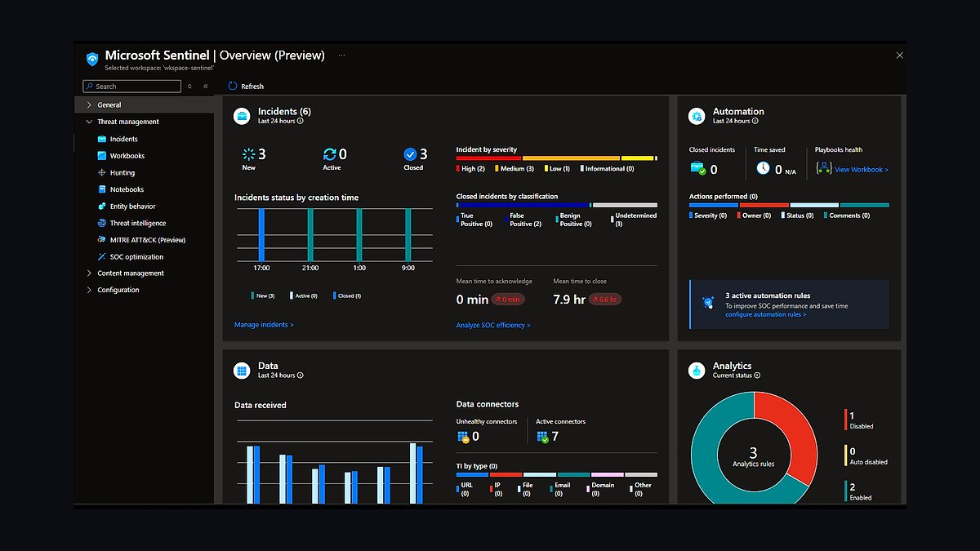
Task: Click the Automation card gear icon
Action: click(x=697, y=116)
